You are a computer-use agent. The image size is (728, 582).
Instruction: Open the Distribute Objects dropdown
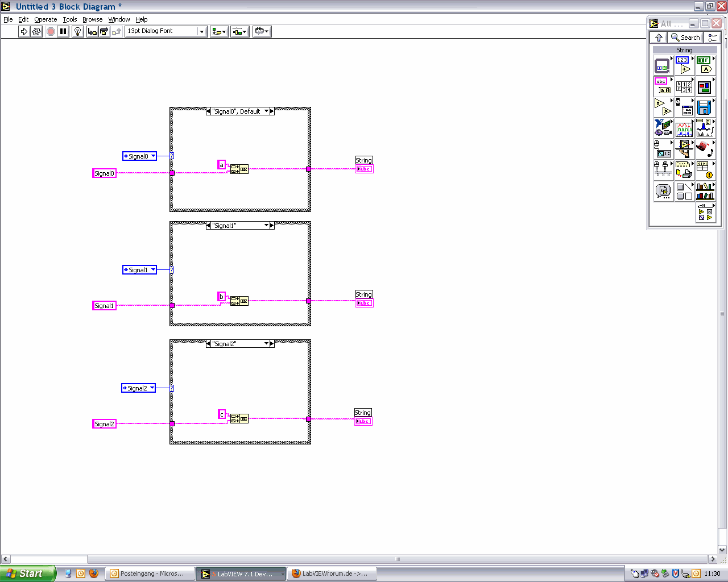pos(239,31)
